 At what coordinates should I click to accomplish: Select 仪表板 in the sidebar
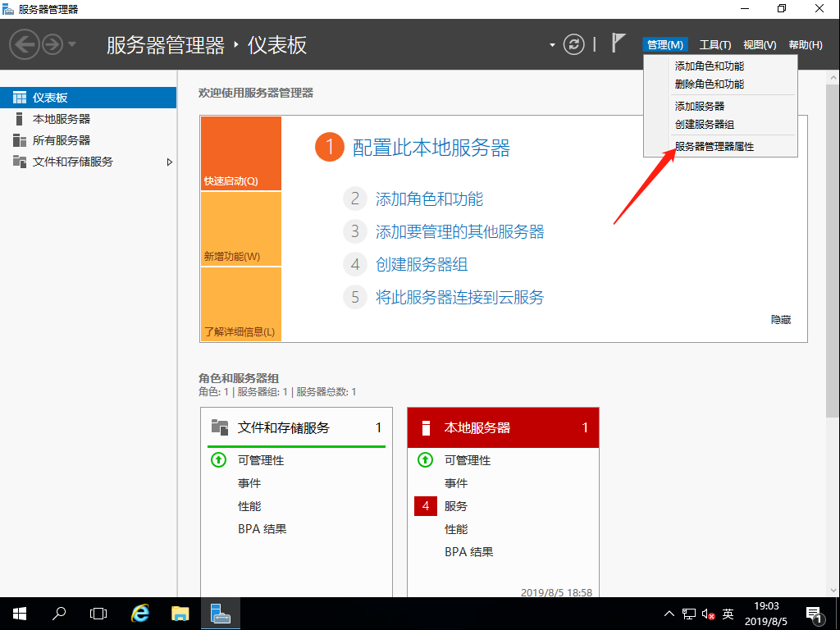[x=88, y=98]
